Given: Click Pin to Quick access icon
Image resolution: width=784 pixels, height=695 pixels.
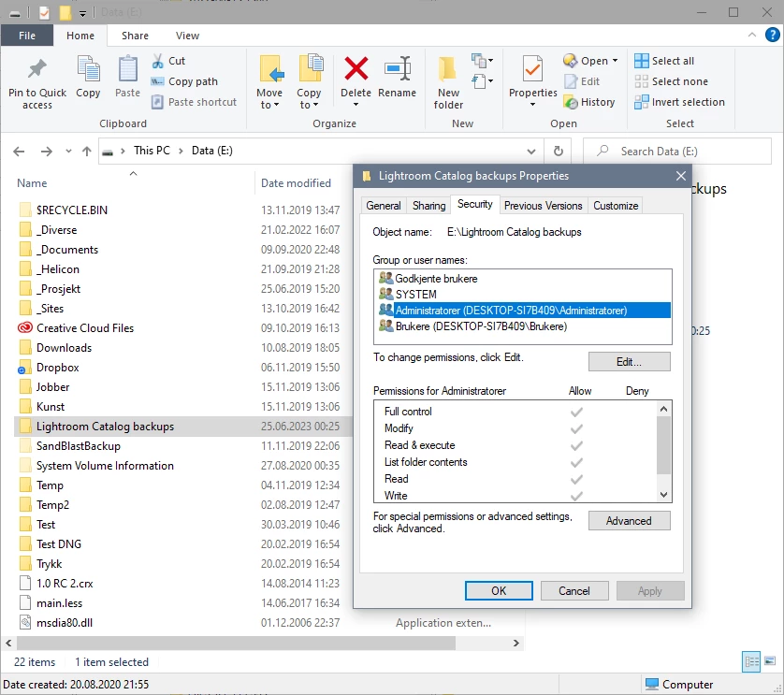Looking at the screenshot, I should (x=37, y=69).
